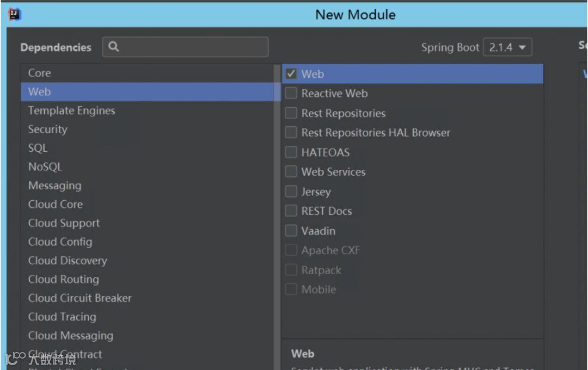Check the greyed-out Ratpack checkbox

[291, 270]
